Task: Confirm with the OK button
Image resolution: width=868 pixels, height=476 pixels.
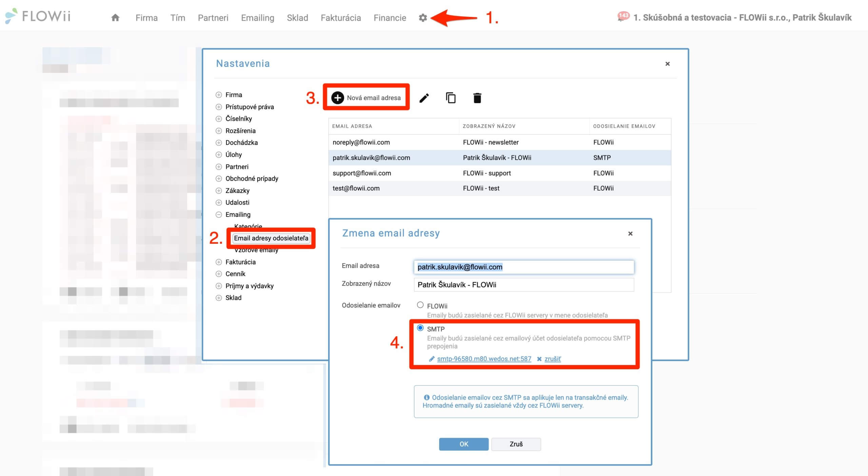Action: coord(463,444)
